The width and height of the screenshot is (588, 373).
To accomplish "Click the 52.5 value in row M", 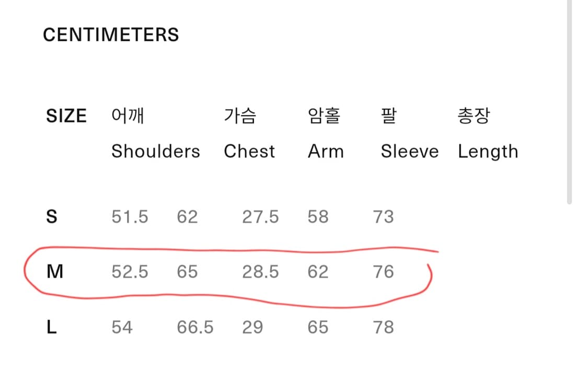I will tap(130, 272).
